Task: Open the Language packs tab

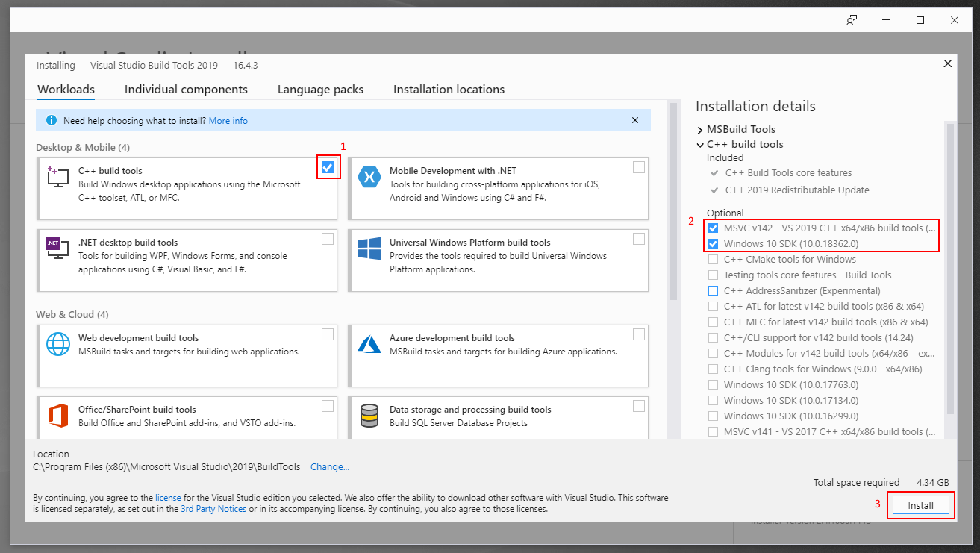Action: (320, 90)
